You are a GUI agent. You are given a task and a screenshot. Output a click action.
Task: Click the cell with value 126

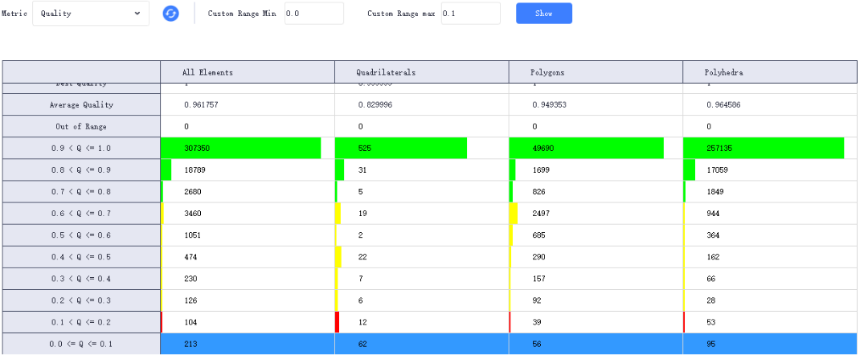(248, 300)
